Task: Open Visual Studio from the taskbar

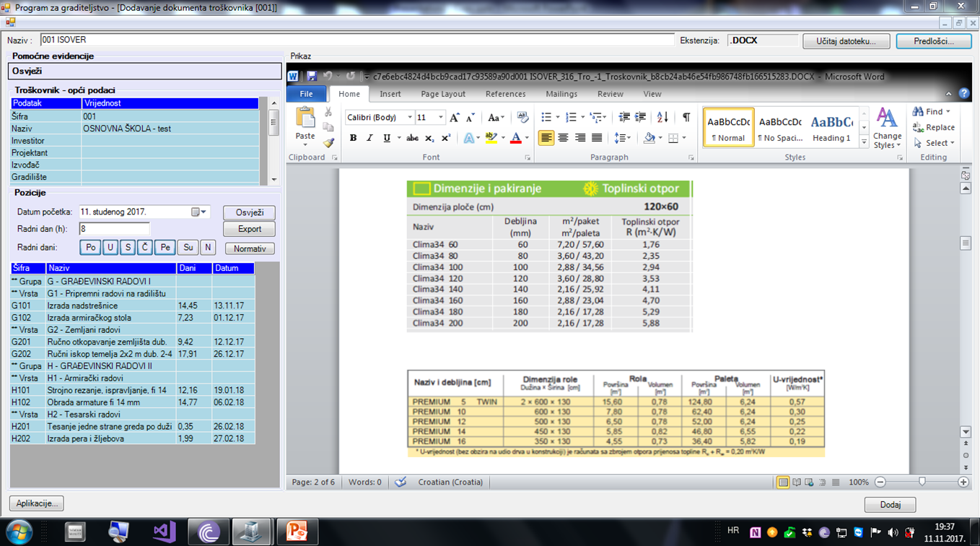Action: (x=165, y=532)
